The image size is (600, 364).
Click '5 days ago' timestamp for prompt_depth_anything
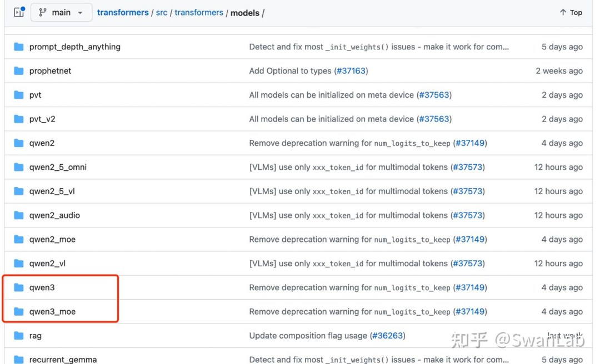pos(562,47)
